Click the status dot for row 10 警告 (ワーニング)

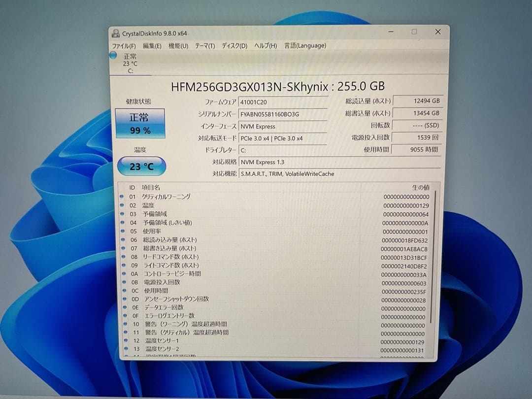(x=126, y=324)
